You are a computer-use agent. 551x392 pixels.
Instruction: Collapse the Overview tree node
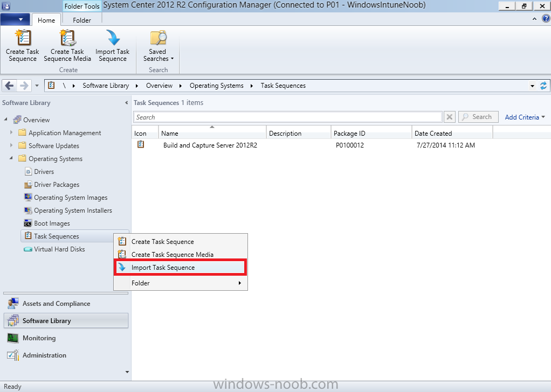click(5, 120)
